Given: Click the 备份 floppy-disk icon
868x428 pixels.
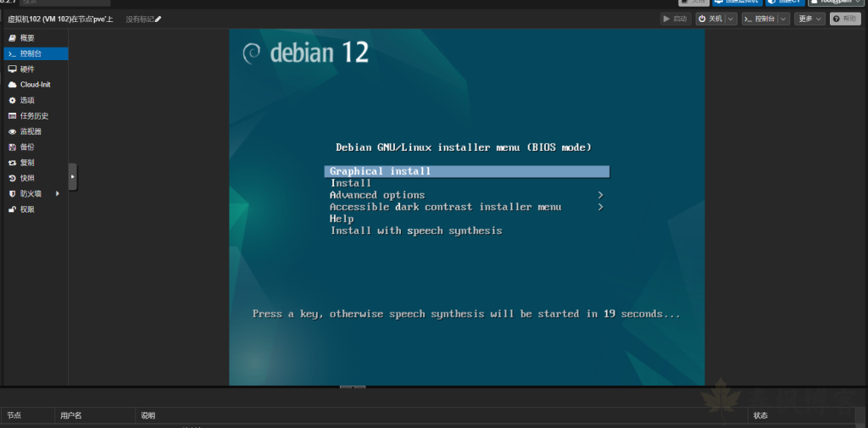Looking at the screenshot, I should pos(12,147).
